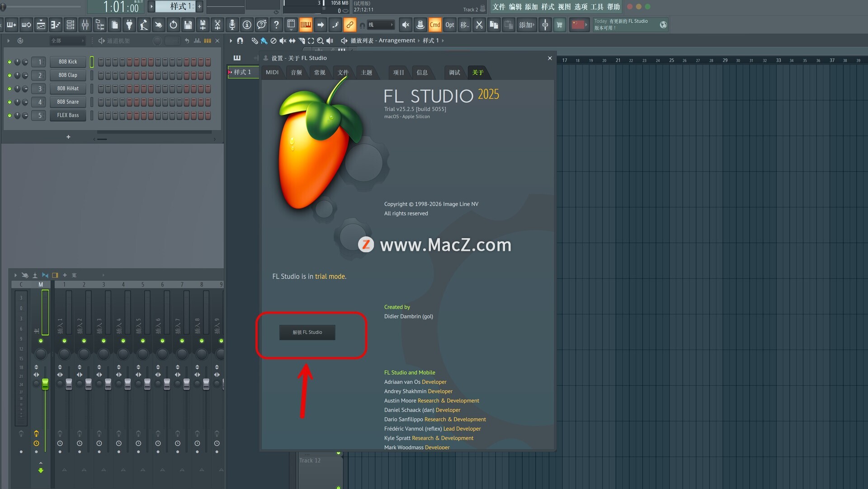Viewport: 868px width, 489px height.
Task: Click the undo history circular arrow icon
Action: pos(173,25)
